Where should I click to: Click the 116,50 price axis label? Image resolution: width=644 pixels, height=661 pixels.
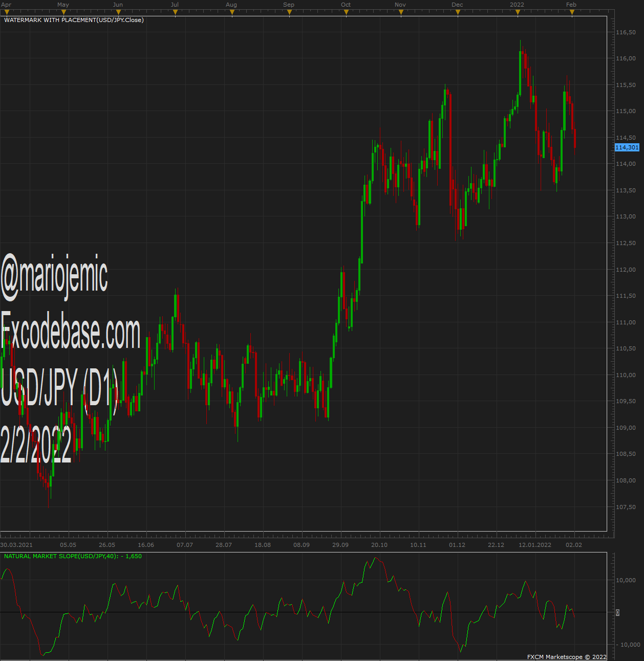(x=626, y=32)
